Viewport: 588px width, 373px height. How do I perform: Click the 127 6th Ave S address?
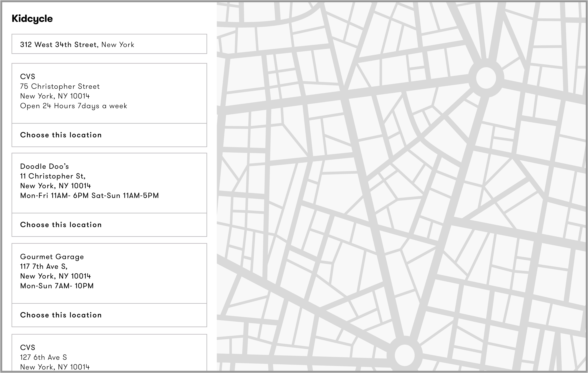click(x=43, y=357)
